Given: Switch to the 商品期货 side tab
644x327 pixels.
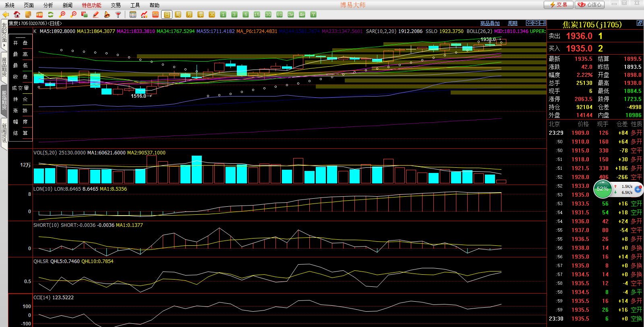Looking at the screenshot, I should point(4,67).
